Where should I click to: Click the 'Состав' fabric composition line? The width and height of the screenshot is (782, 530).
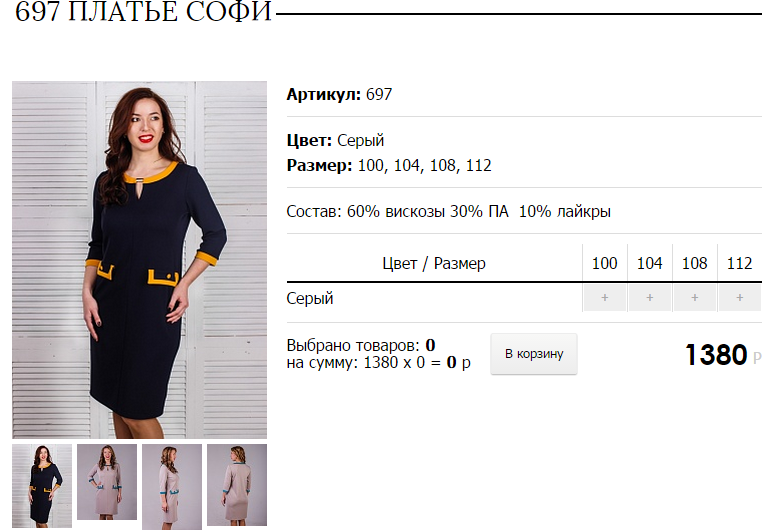(x=448, y=211)
